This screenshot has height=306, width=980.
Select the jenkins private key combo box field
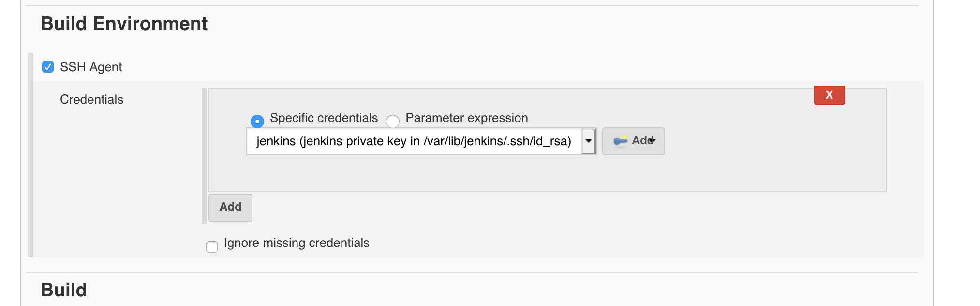416,141
